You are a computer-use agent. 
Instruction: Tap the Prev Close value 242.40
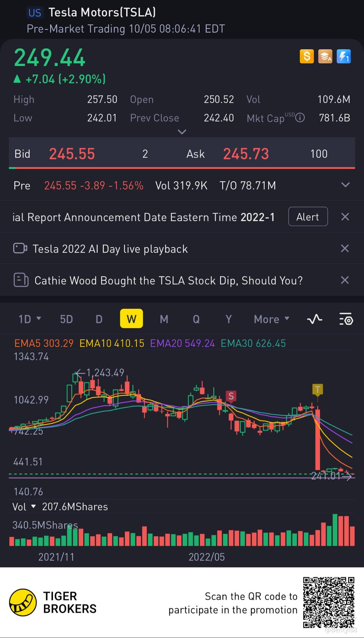click(x=219, y=118)
